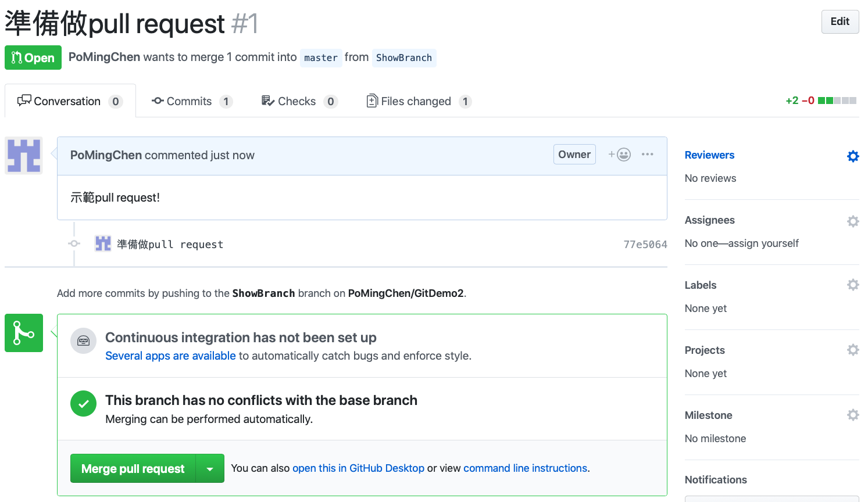Click the diffstat additions/deletions bar
Viewport: 868px width, 502px height.
coord(837,101)
